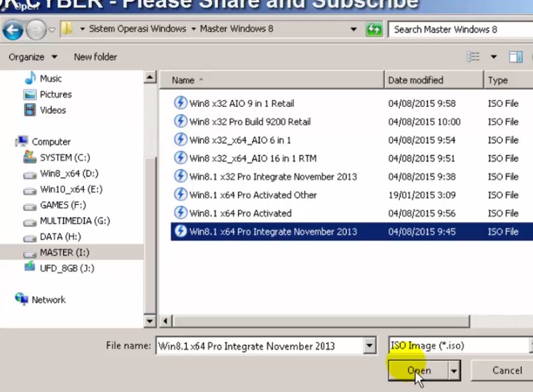Click the greyed Forward arrow button
The image size is (533, 392).
(x=36, y=30)
